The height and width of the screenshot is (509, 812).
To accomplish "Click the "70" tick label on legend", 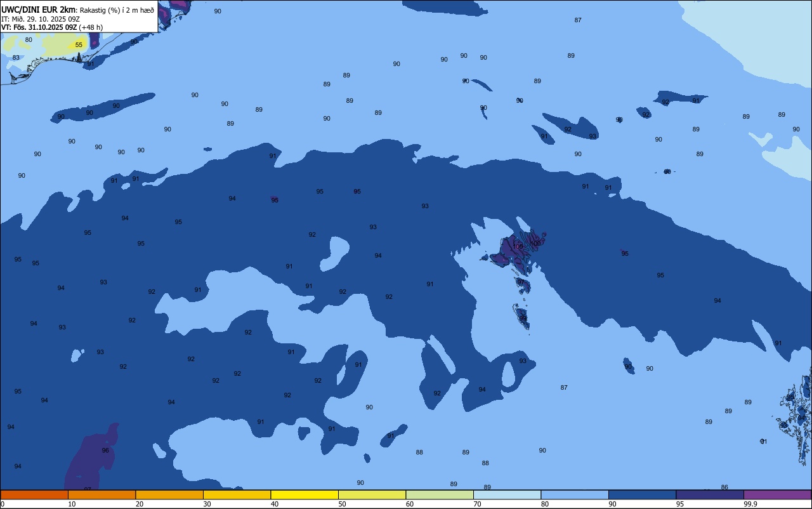I will click(x=477, y=504).
